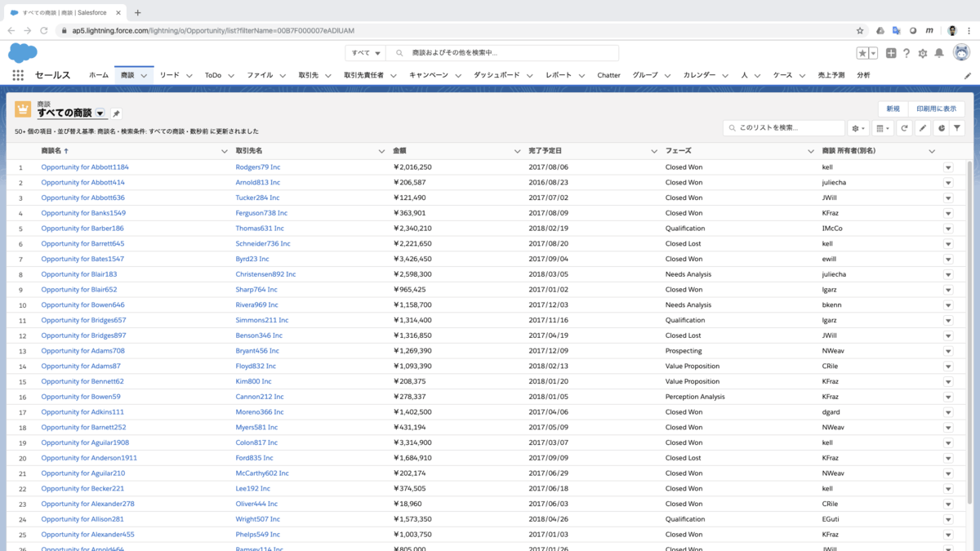The image size is (980, 551).
Task: Open row actions menu for Opportunity for Abbott1184
Action: (x=948, y=167)
